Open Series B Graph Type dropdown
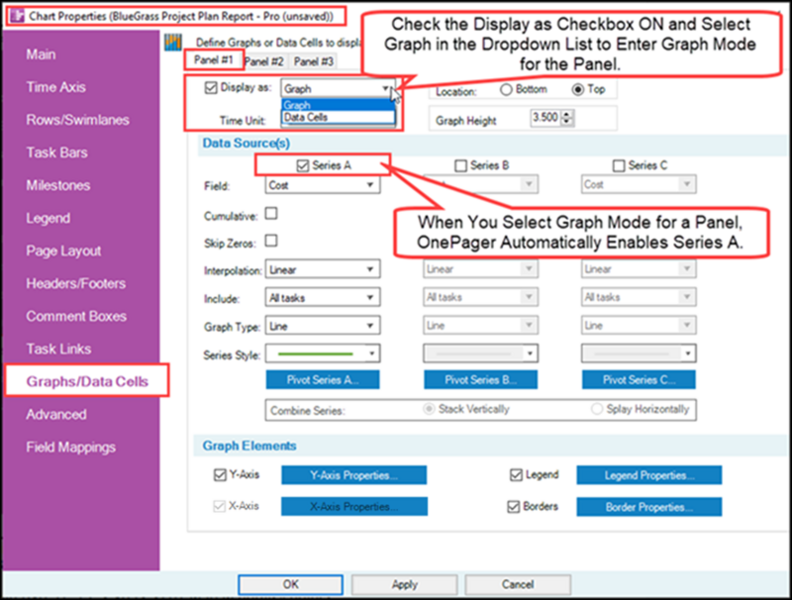 click(x=480, y=325)
